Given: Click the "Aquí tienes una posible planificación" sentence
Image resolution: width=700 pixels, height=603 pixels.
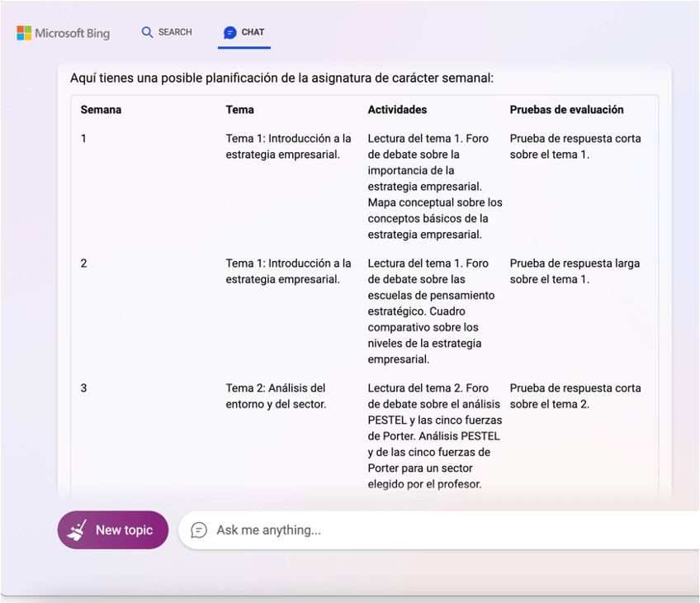Looking at the screenshot, I should tap(281, 78).
